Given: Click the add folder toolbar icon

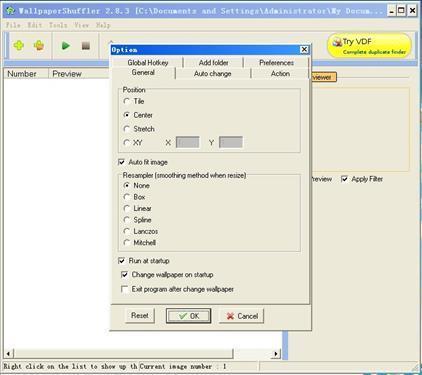Looking at the screenshot, I should 39,45.
